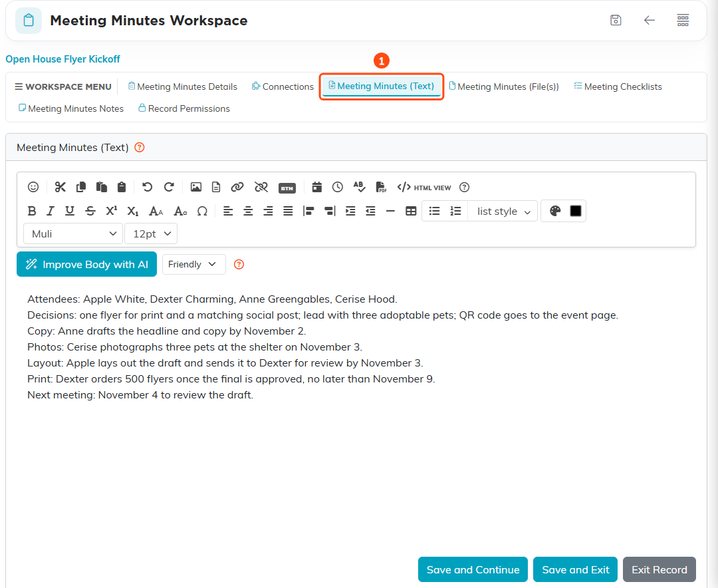Insert a button using BTN icon
718x588 pixels.
pos(287,188)
